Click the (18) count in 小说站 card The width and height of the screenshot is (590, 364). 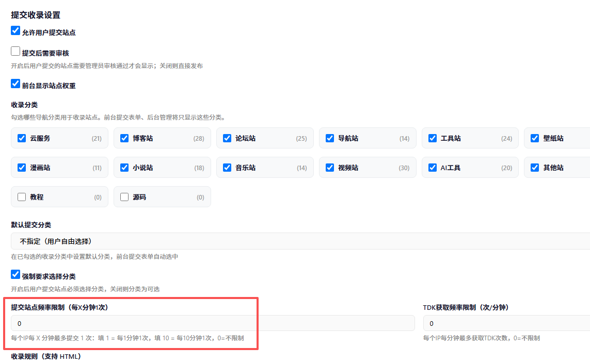pyautogui.click(x=199, y=168)
